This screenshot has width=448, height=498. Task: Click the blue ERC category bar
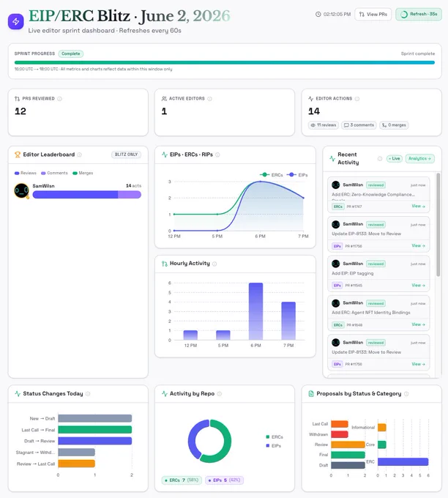click(x=403, y=462)
